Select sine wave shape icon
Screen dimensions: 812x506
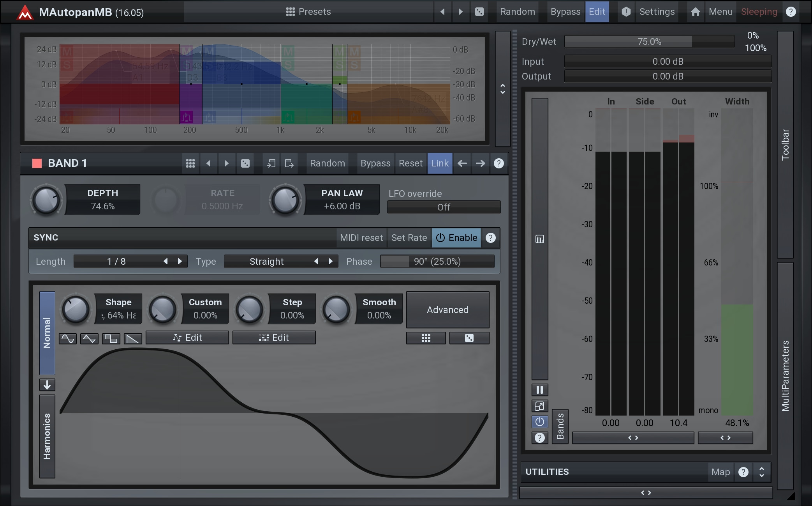tap(68, 338)
